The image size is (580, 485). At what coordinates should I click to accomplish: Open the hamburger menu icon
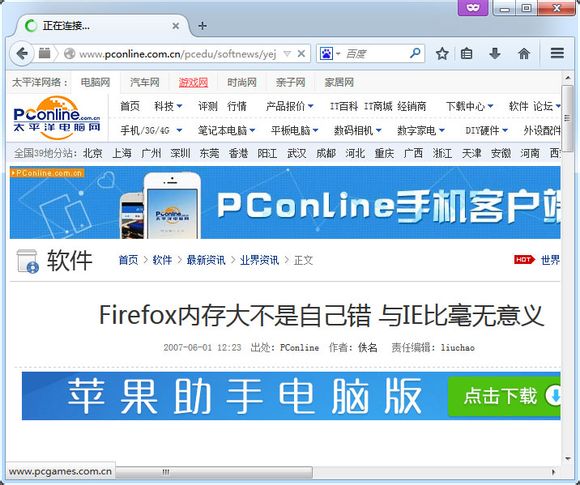pos(557,54)
